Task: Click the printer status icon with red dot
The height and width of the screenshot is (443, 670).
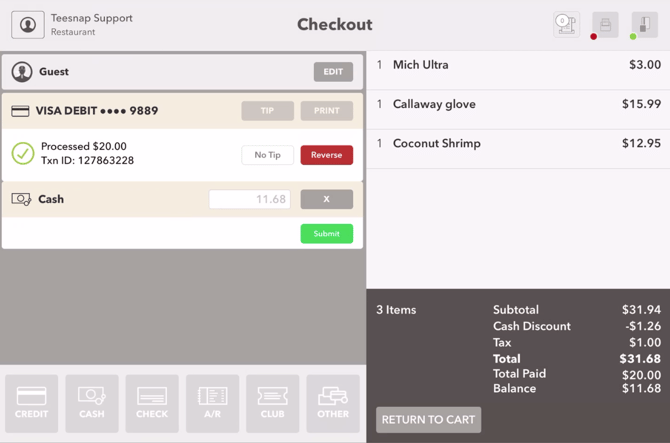Action: [x=605, y=25]
